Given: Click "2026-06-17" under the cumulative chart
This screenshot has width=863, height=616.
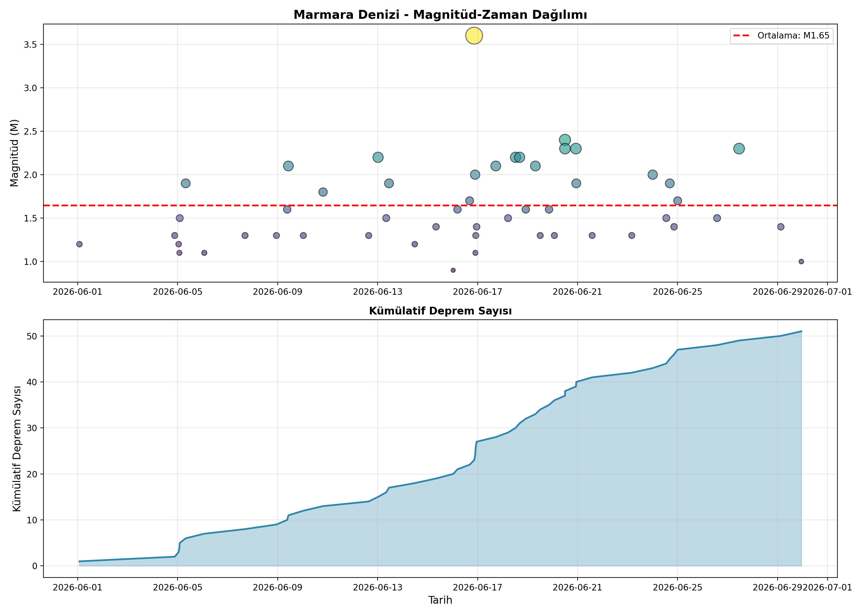Looking at the screenshot, I should tap(477, 588).
